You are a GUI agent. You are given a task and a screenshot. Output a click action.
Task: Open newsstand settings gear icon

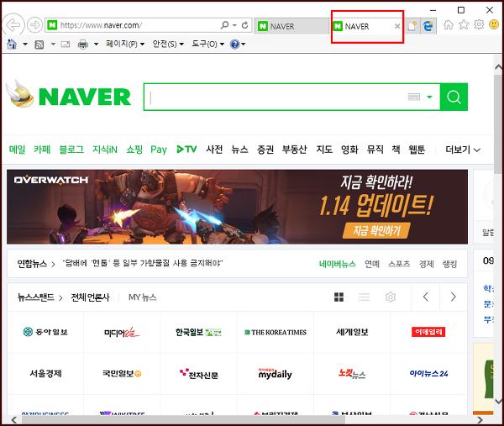[x=391, y=297]
